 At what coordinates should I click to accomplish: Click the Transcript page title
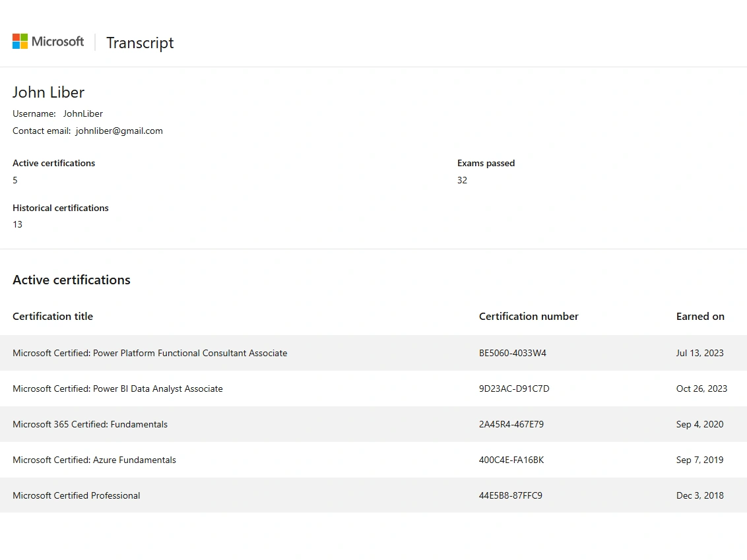coord(140,43)
